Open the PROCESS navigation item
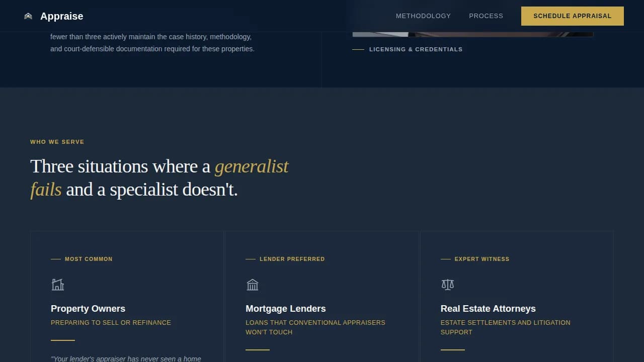Image resolution: width=644 pixels, height=362 pixels. tap(486, 16)
